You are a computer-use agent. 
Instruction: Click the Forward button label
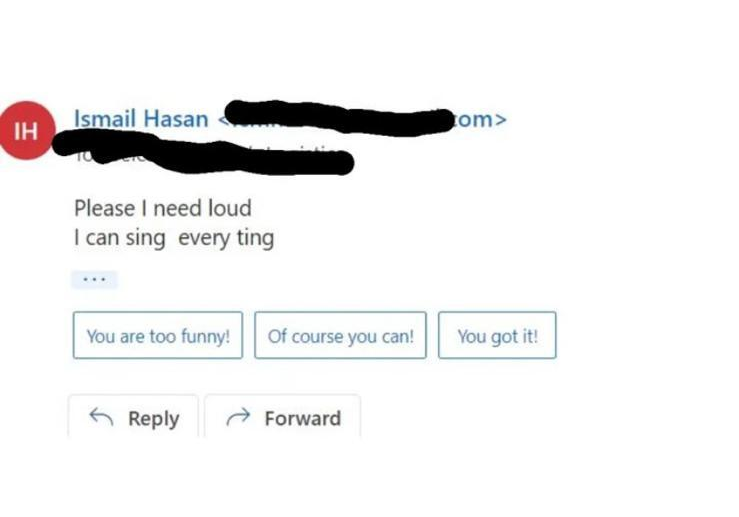[303, 419]
